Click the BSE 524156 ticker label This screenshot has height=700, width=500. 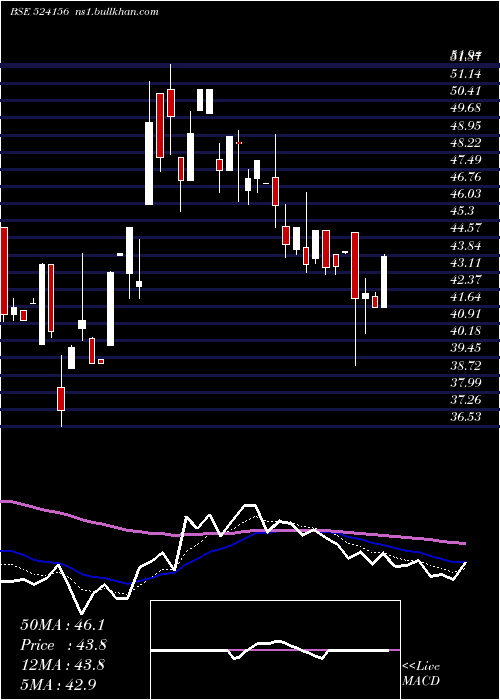tap(39, 12)
